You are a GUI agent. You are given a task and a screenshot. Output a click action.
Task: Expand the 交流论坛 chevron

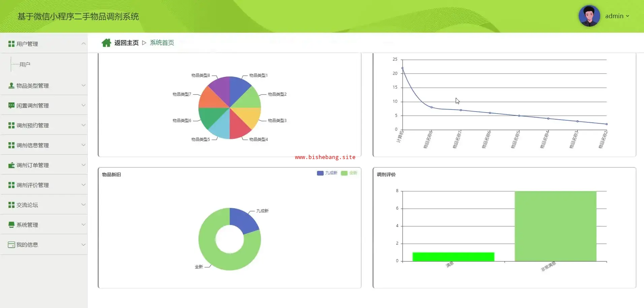(x=84, y=205)
